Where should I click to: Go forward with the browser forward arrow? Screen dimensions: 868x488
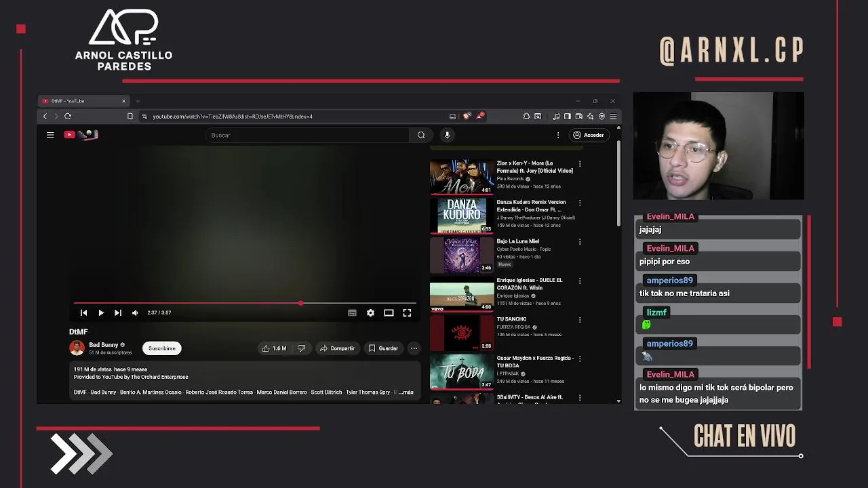click(56, 117)
